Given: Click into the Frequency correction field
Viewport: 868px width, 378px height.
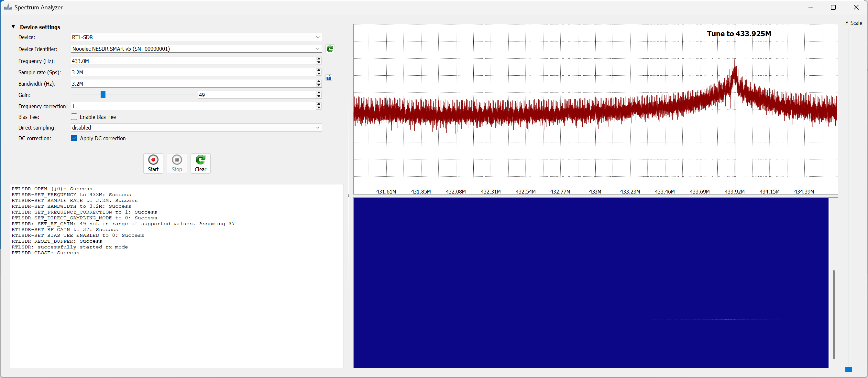Looking at the screenshot, I should click(192, 106).
